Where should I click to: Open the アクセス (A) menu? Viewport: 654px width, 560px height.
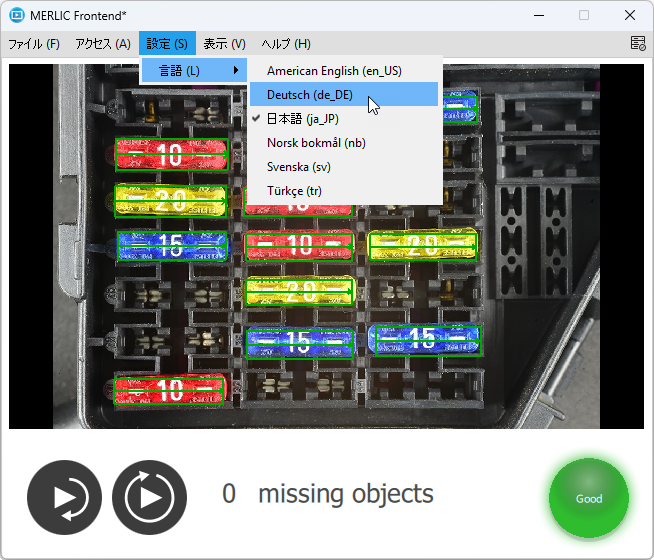click(x=103, y=44)
